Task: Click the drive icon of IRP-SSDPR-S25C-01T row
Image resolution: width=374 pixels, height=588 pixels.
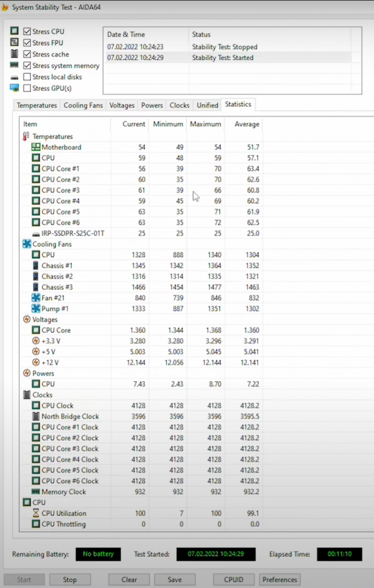Action: click(35, 234)
